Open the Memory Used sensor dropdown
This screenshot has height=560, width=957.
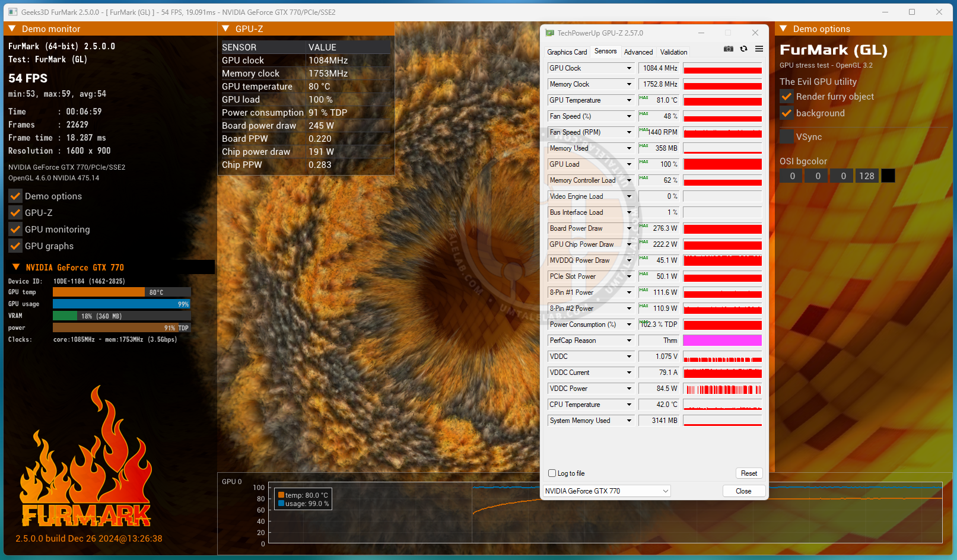coord(629,148)
